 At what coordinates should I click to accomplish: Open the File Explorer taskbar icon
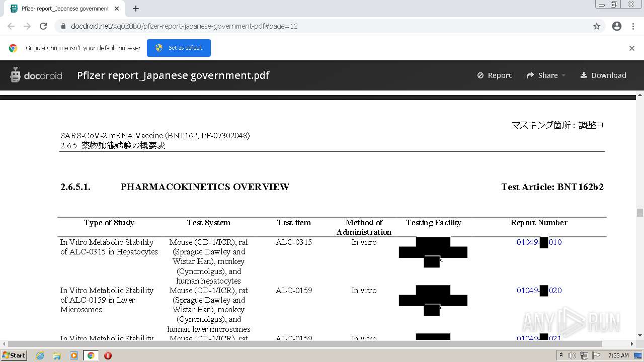[57, 355]
